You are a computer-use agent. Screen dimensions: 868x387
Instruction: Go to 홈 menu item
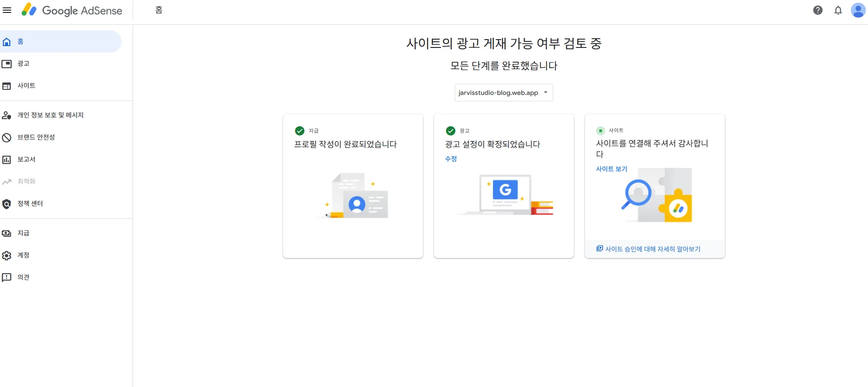(x=61, y=41)
